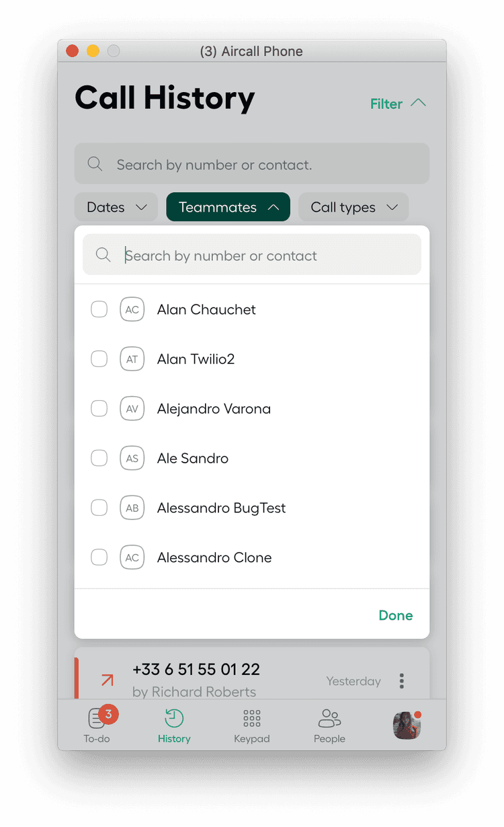Open the People contacts icon
Image resolution: width=504 pixels, height=827 pixels.
[329, 719]
